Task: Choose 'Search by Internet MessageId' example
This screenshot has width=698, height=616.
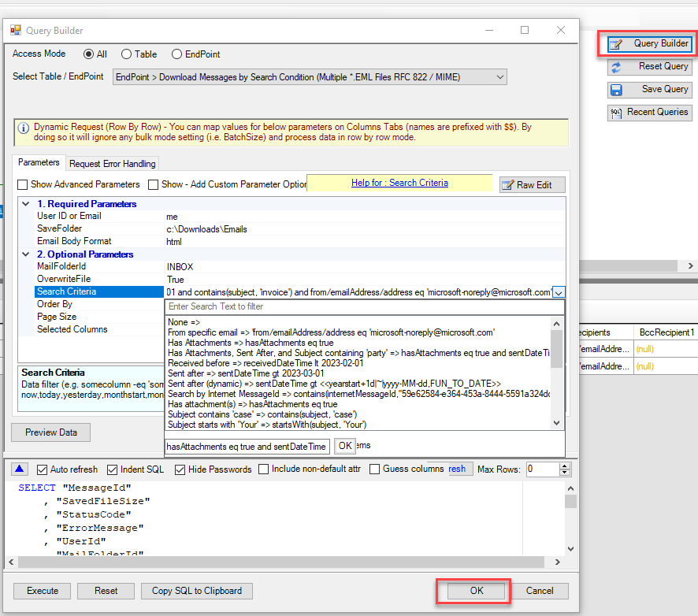Action: 358,394
